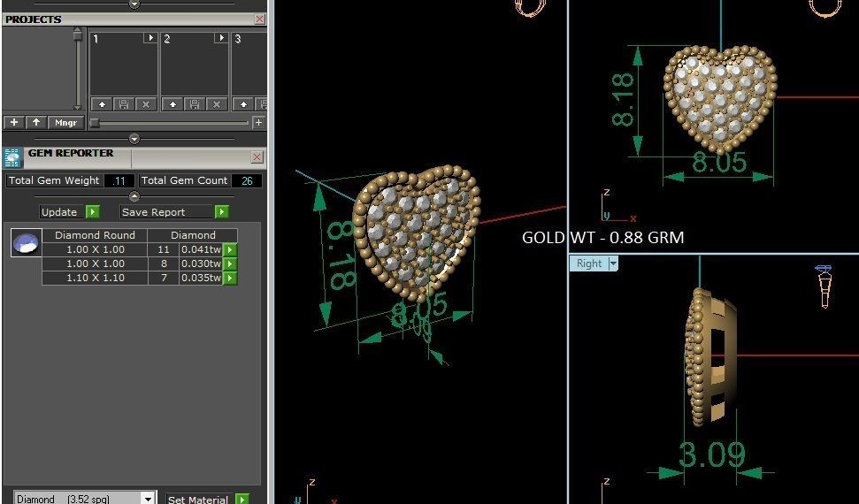Select the 'Diamond Round' column header
Image resolution: width=859 pixels, height=504 pixels.
coord(95,235)
